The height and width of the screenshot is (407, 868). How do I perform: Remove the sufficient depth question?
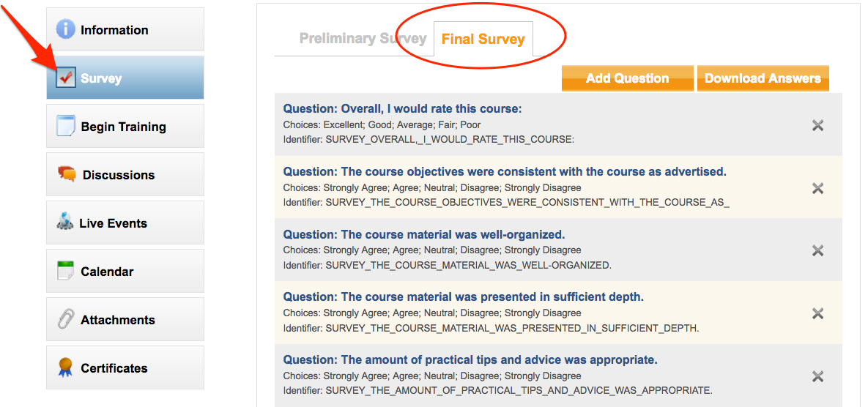click(x=817, y=313)
